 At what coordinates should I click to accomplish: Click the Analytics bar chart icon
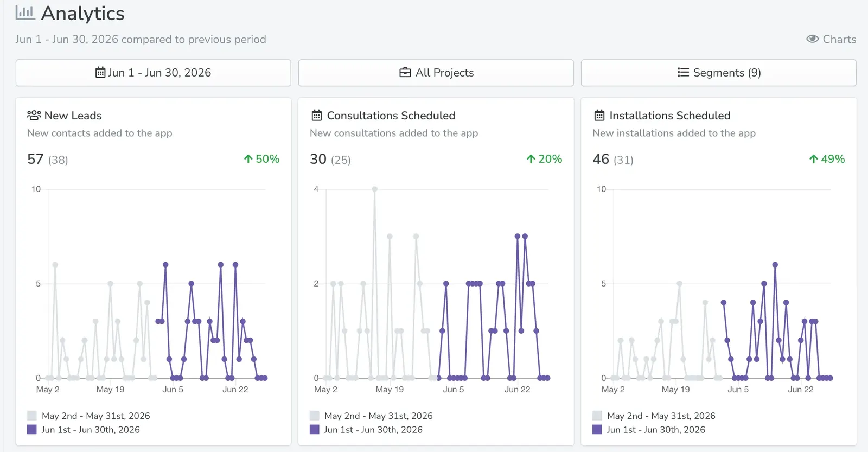[25, 12]
